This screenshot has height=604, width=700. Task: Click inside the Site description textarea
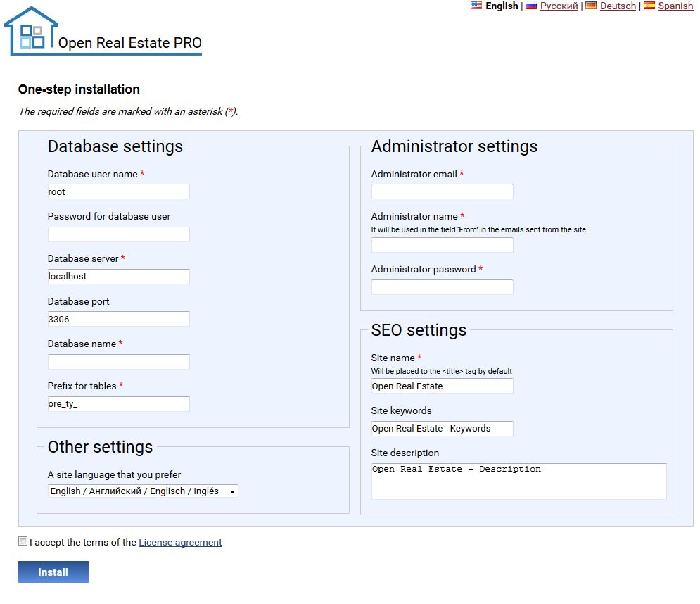point(518,482)
